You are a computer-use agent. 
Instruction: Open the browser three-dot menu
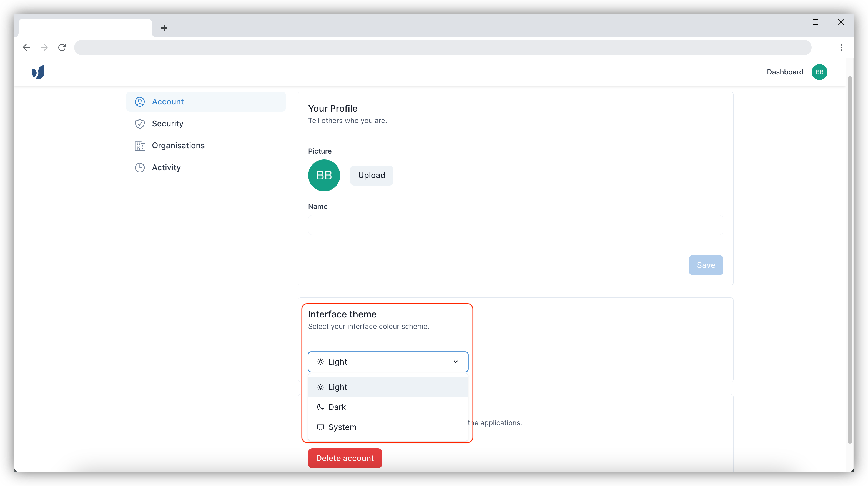(x=841, y=47)
